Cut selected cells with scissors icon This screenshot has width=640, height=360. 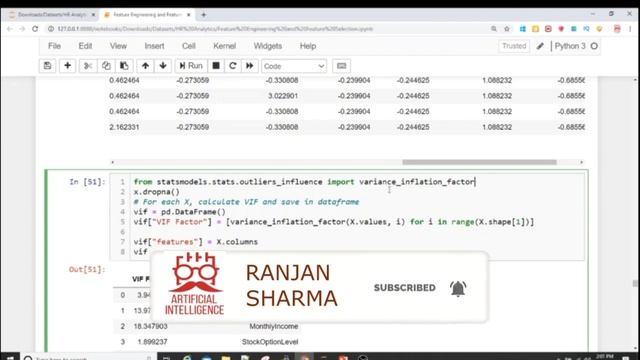pyautogui.click(x=88, y=66)
